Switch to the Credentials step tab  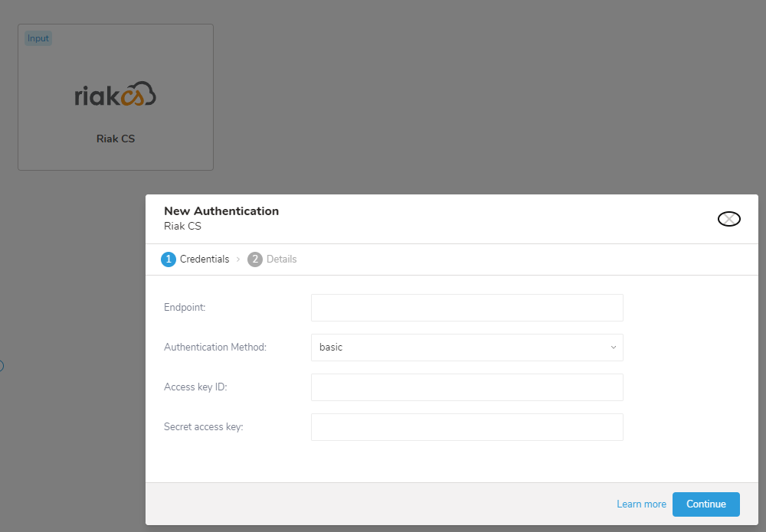tap(204, 259)
